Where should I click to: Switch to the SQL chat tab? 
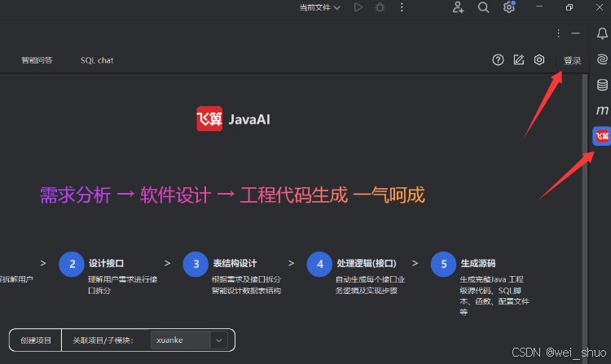pyautogui.click(x=97, y=60)
